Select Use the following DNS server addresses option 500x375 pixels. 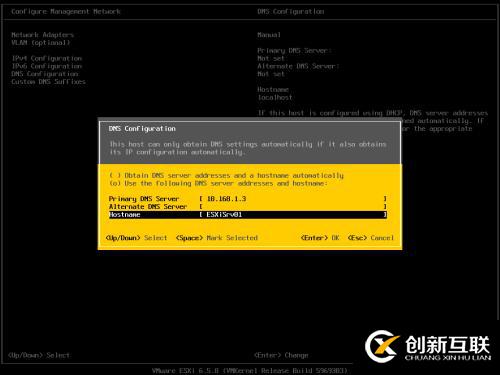218,183
